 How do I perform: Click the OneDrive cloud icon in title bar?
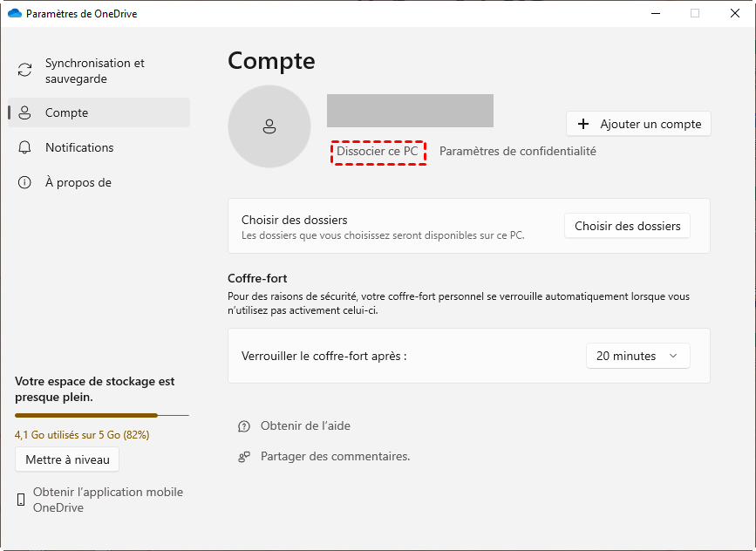[x=15, y=13]
